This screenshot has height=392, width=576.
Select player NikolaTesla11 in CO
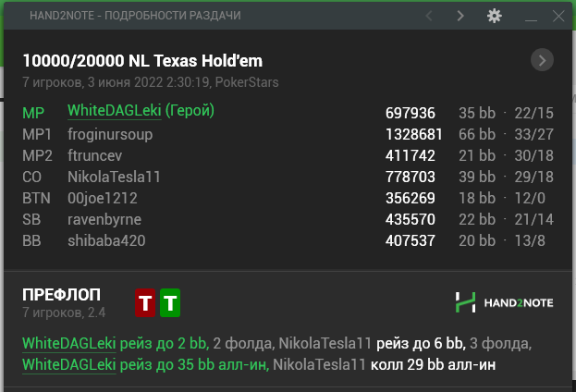pyautogui.click(x=114, y=177)
